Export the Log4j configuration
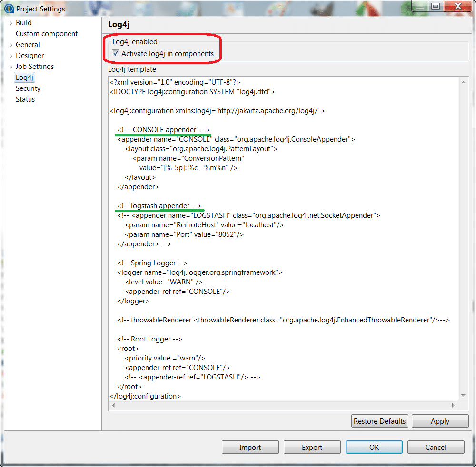476x467 pixels. pos(312,447)
